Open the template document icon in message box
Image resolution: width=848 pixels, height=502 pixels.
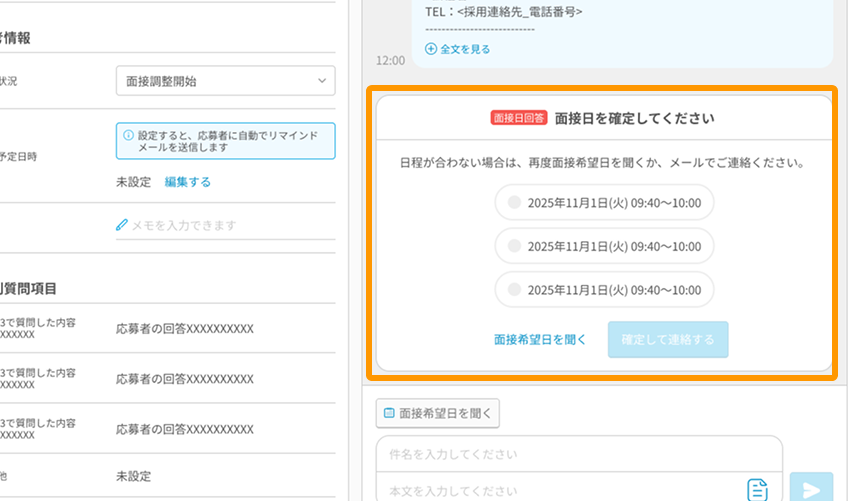pyautogui.click(x=757, y=490)
